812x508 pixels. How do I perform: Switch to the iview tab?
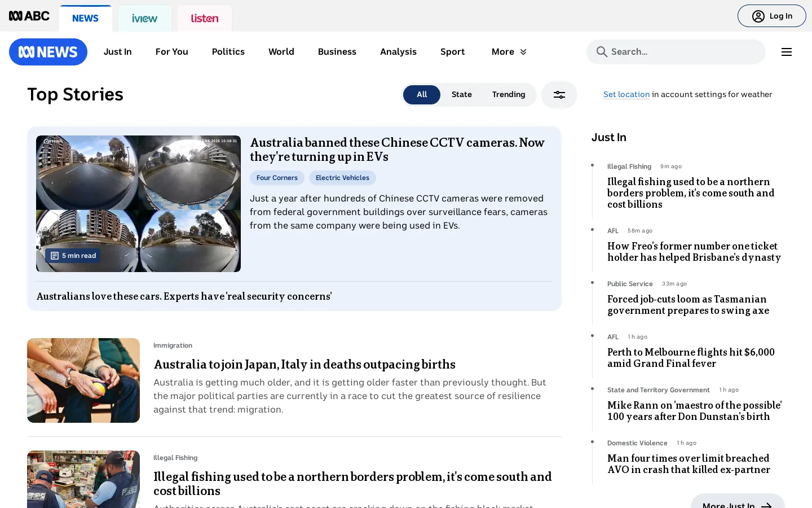click(x=145, y=18)
